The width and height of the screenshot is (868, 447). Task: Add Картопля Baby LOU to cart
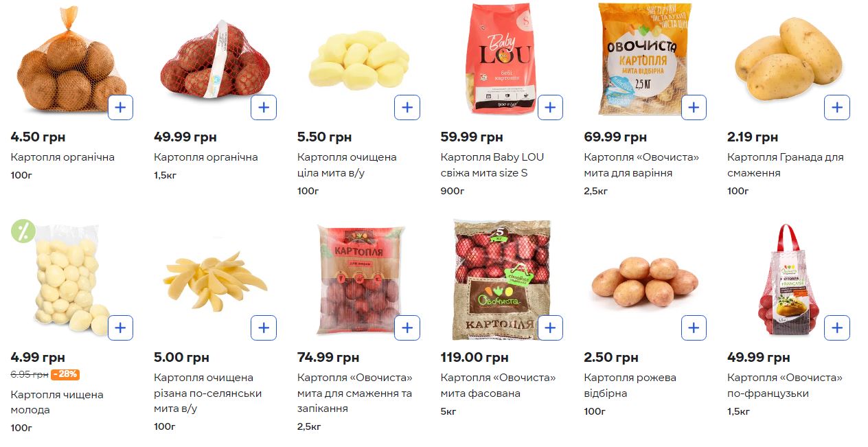tap(550, 107)
